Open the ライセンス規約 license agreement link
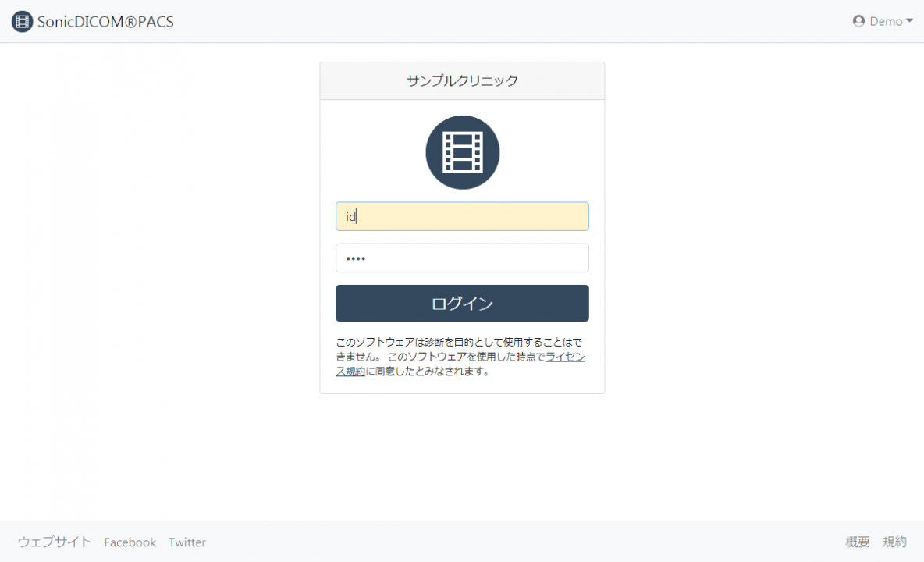Screen dimensions: 924x562 tap(564, 357)
